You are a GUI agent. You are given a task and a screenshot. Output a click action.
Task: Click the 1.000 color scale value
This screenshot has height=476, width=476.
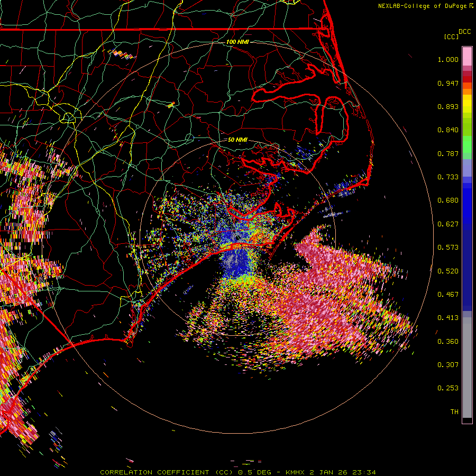point(448,59)
